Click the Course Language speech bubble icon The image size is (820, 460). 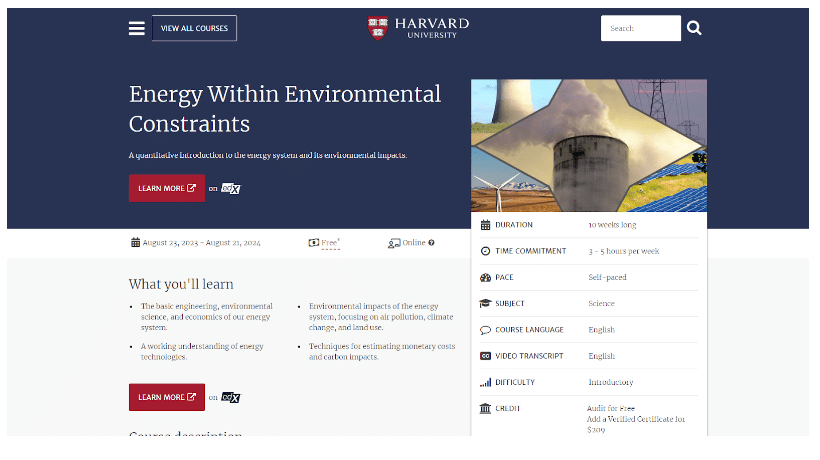tap(485, 330)
